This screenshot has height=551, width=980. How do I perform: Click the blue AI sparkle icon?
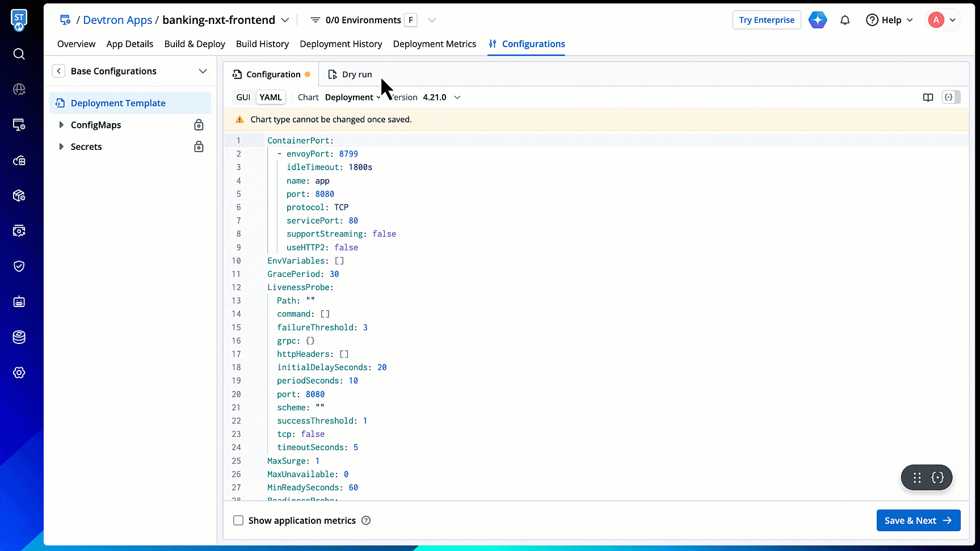click(x=818, y=20)
